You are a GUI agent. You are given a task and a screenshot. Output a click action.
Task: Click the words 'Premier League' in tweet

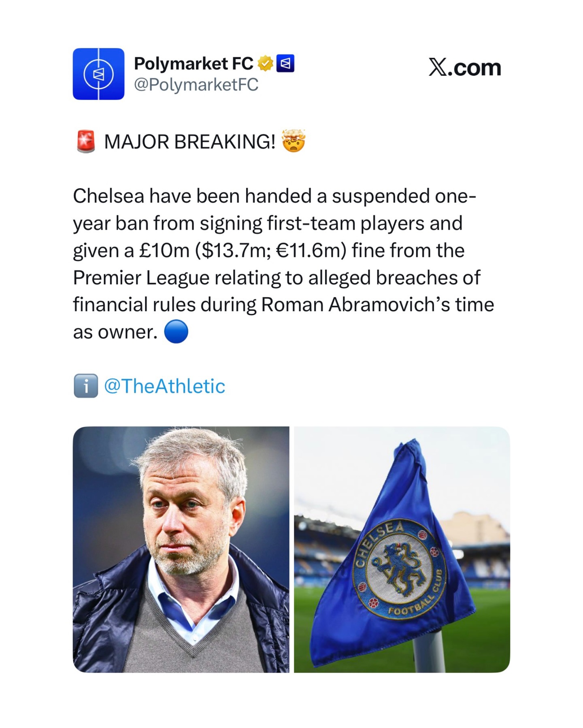pyautogui.click(x=141, y=278)
